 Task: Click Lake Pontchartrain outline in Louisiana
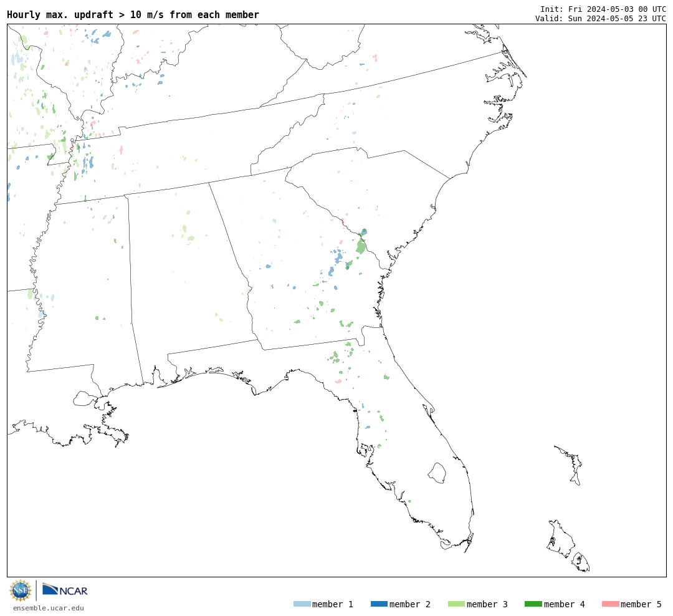(86, 398)
